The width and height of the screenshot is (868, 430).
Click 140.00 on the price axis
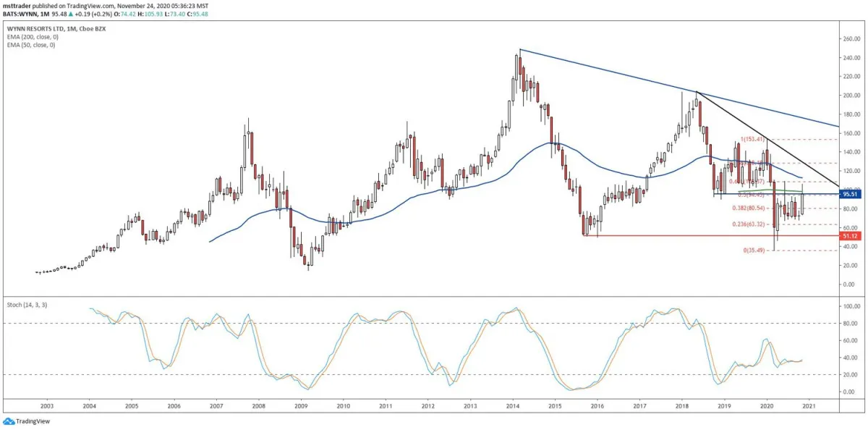(x=852, y=152)
